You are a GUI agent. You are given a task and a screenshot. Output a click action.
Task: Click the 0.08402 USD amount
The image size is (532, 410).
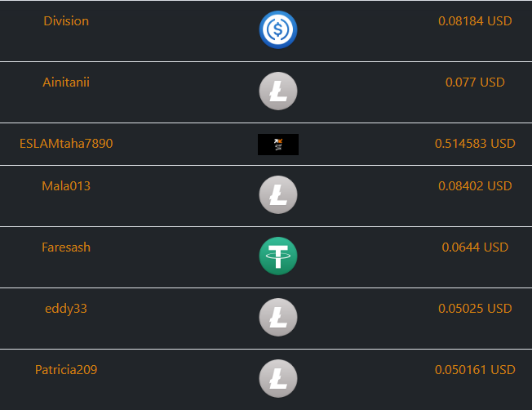pos(475,186)
